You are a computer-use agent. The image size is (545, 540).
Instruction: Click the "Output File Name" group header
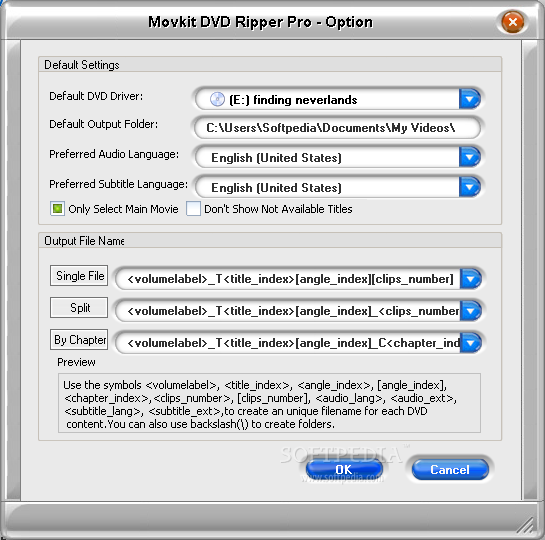84,241
